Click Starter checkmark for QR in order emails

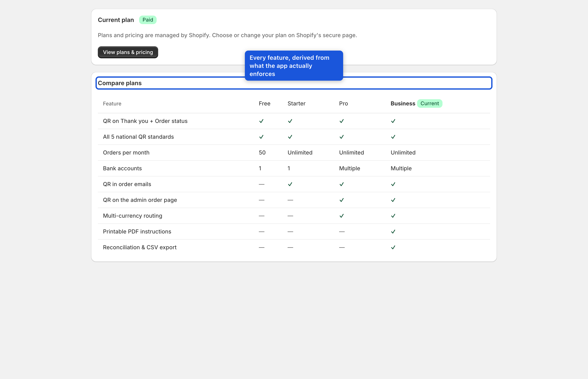(x=290, y=184)
